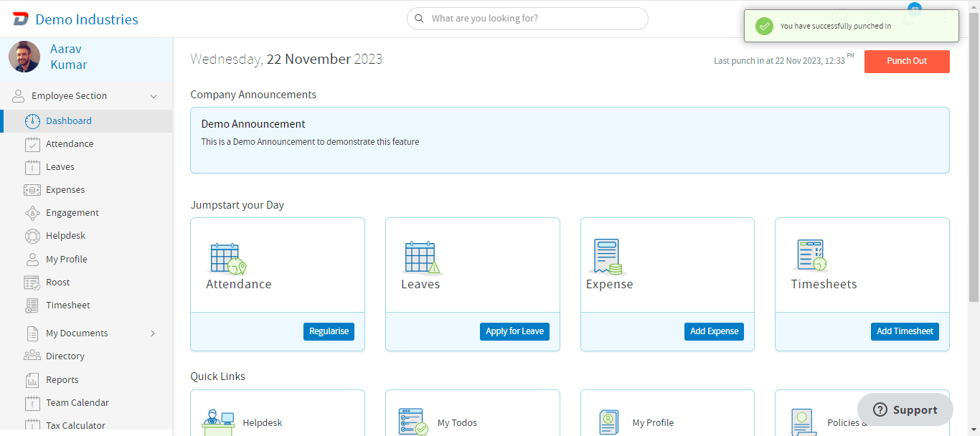This screenshot has width=980, height=436.
Task: Click the search magnifier icon
Action: (420, 19)
